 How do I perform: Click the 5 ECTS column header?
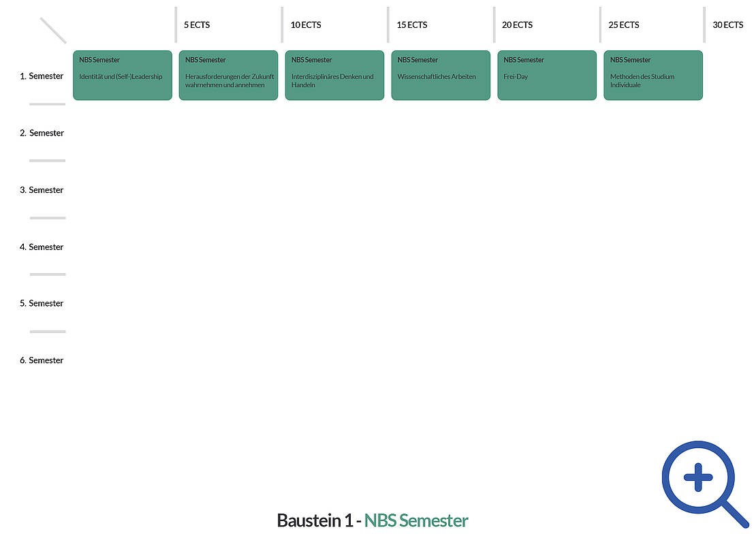197,25
